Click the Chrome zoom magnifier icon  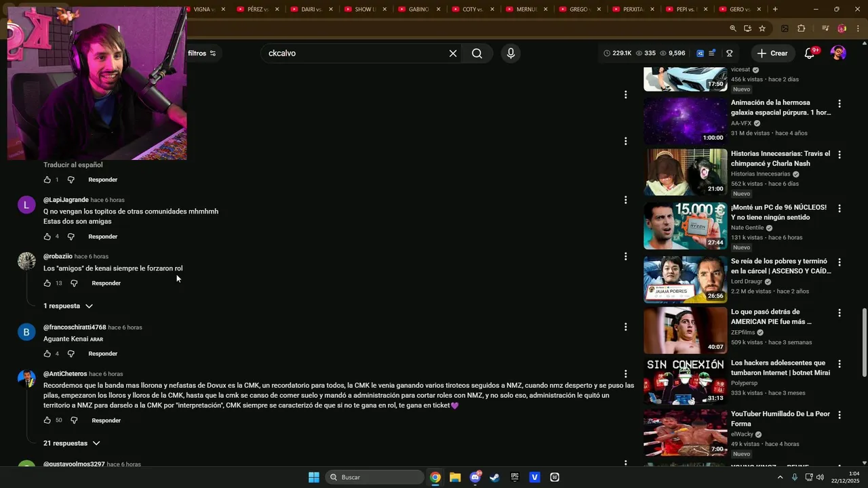[x=733, y=28]
